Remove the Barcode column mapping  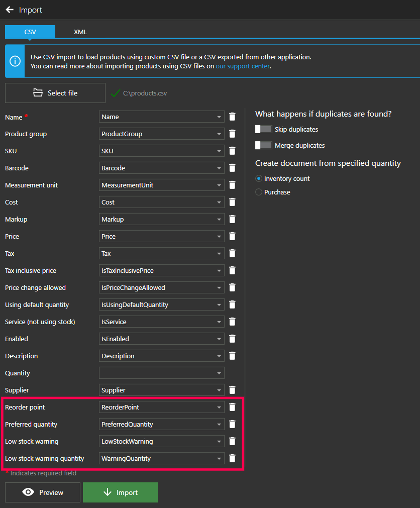(232, 168)
